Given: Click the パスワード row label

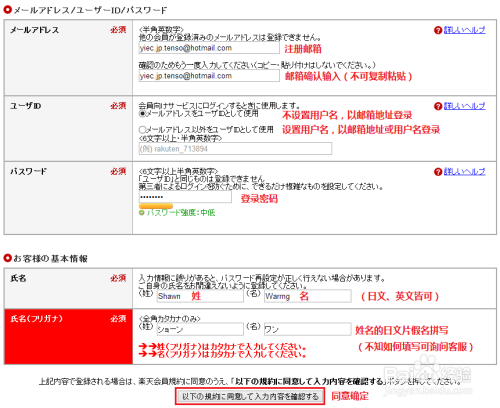Looking at the screenshot, I should [x=28, y=172].
